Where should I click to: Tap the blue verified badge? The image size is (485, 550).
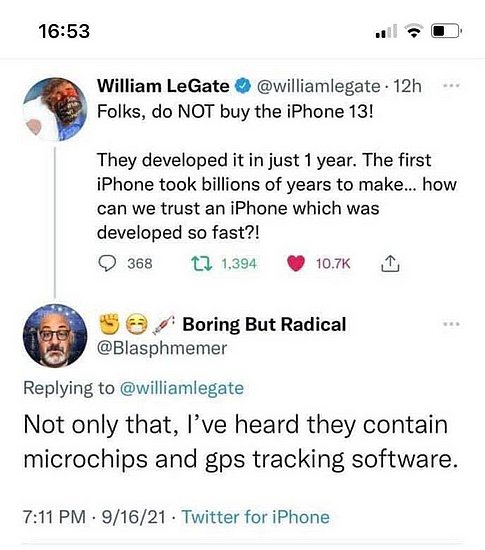243,86
